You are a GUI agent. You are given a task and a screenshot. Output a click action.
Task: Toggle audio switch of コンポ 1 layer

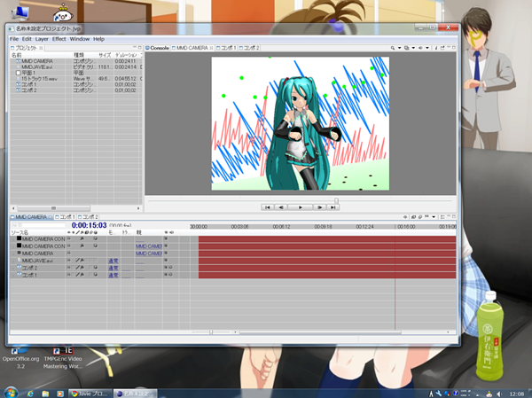coord(170,275)
